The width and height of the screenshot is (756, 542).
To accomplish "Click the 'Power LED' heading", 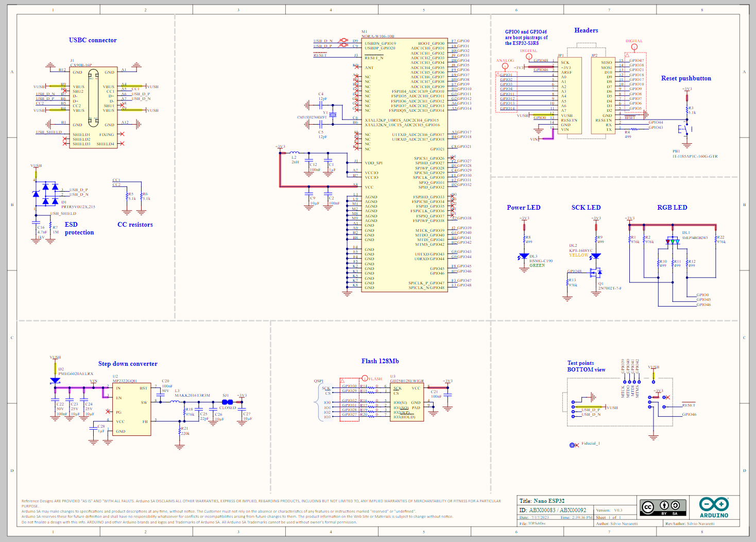I will [x=524, y=208].
